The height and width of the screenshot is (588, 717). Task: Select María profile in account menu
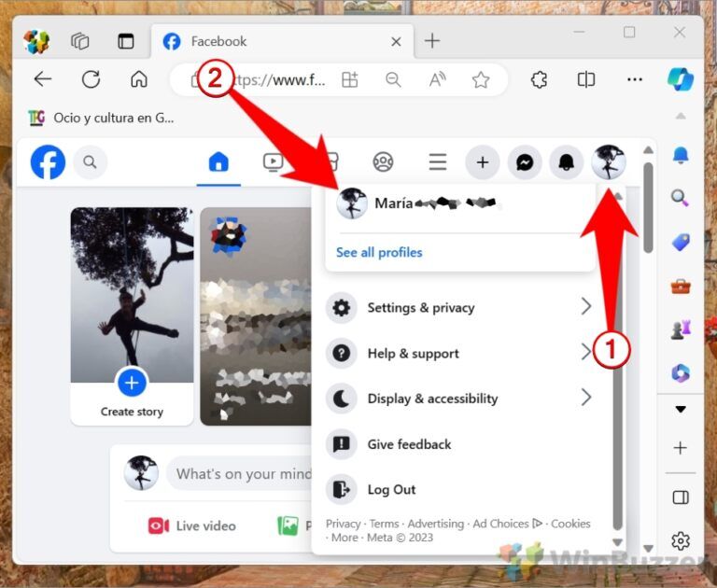point(460,203)
